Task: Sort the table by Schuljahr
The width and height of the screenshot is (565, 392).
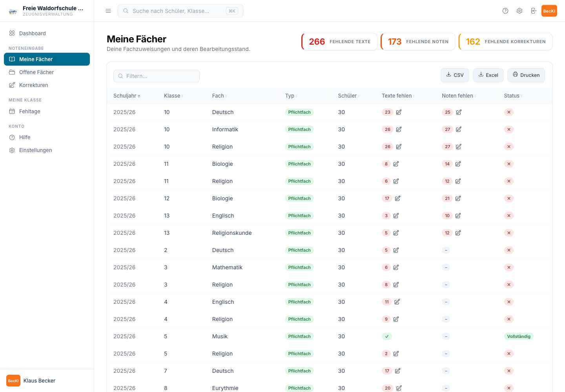Action: (x=127, y=96)
